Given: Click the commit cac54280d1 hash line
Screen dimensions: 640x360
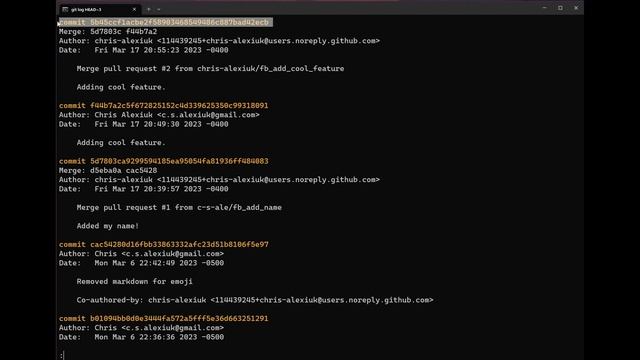Looking at the screenshot, I should point(163,244).
